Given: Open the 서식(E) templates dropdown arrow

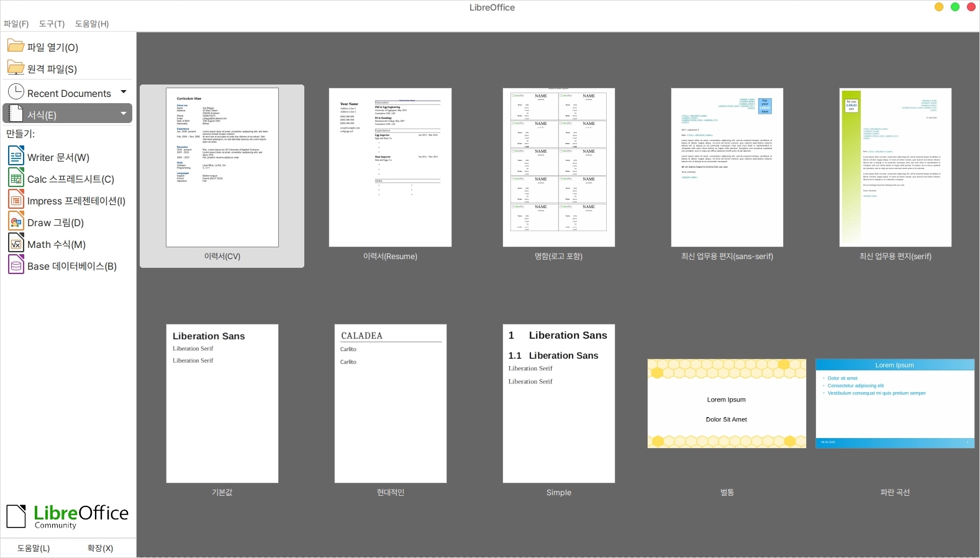Looking at the screenshot, I should tap(124, 114).
